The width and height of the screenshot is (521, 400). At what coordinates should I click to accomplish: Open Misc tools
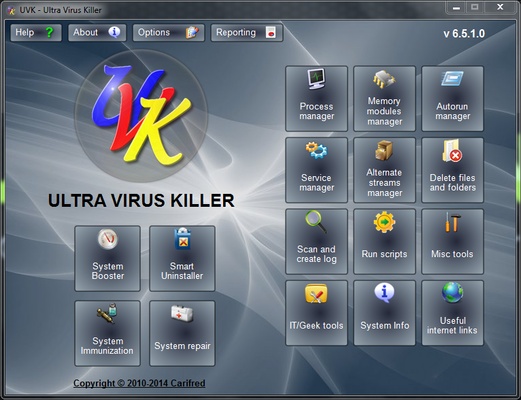452,241
